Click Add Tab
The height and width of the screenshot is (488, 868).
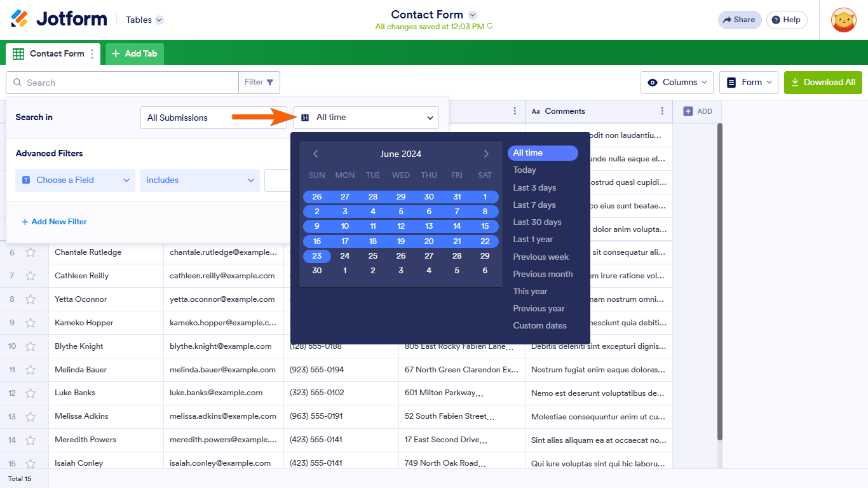point(135,54)
